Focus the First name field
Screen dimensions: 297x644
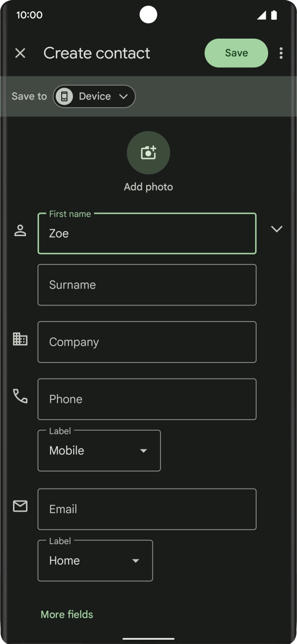pos(147,234)
